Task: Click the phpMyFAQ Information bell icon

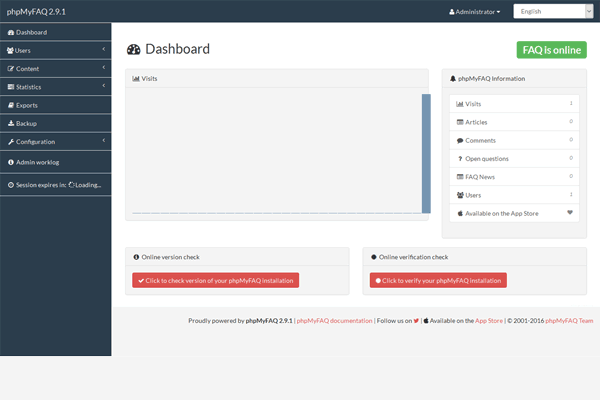Action: 453,78
